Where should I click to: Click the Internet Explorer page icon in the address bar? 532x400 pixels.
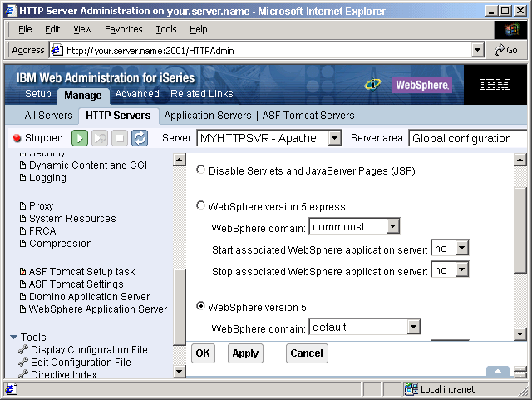click(57, 50)
